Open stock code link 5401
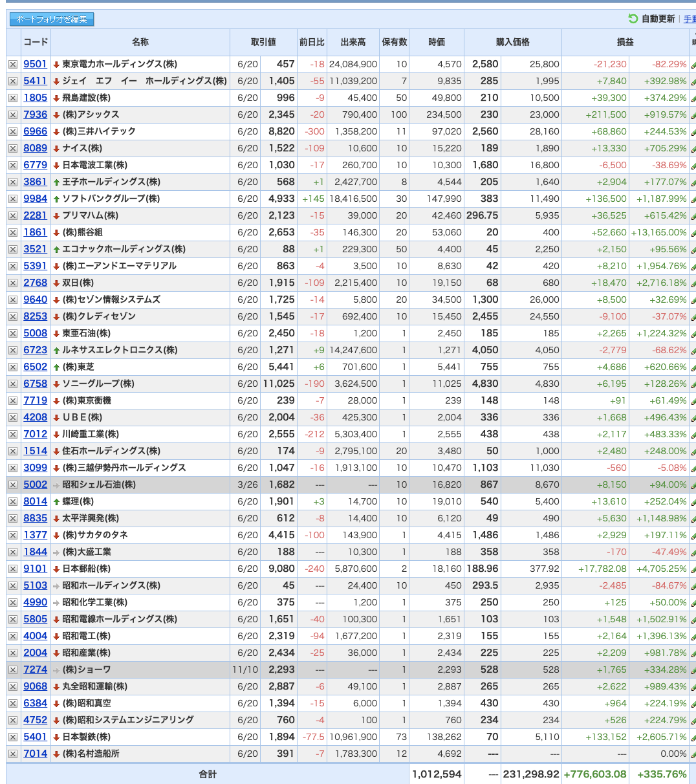Viewport: 696px width, 784px height. 36,737
